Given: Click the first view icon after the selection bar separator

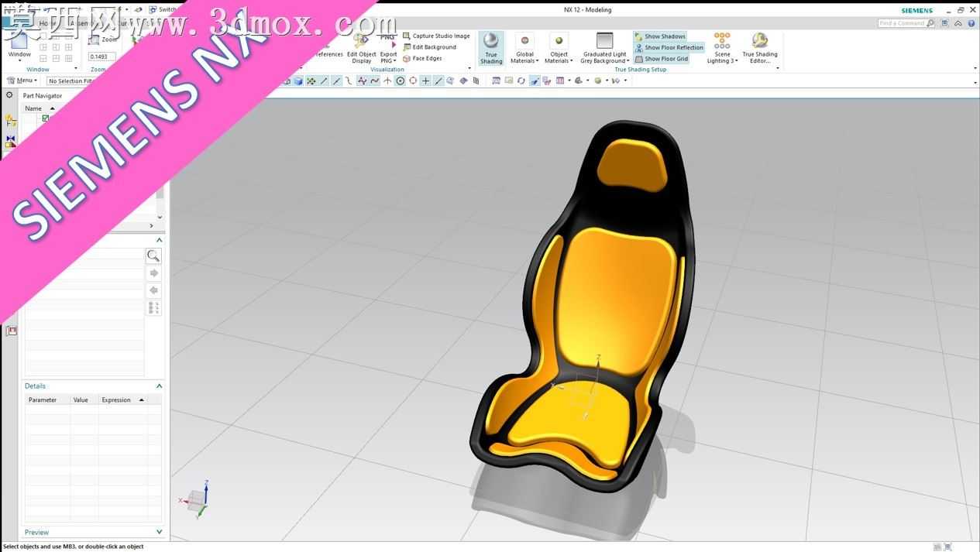Looking at the screenshot, I should [x=496, y=81].
